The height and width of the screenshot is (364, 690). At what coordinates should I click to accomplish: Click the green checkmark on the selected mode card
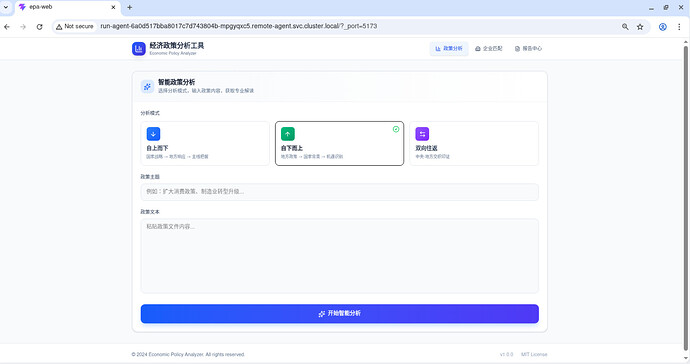[x=396, y=129]
